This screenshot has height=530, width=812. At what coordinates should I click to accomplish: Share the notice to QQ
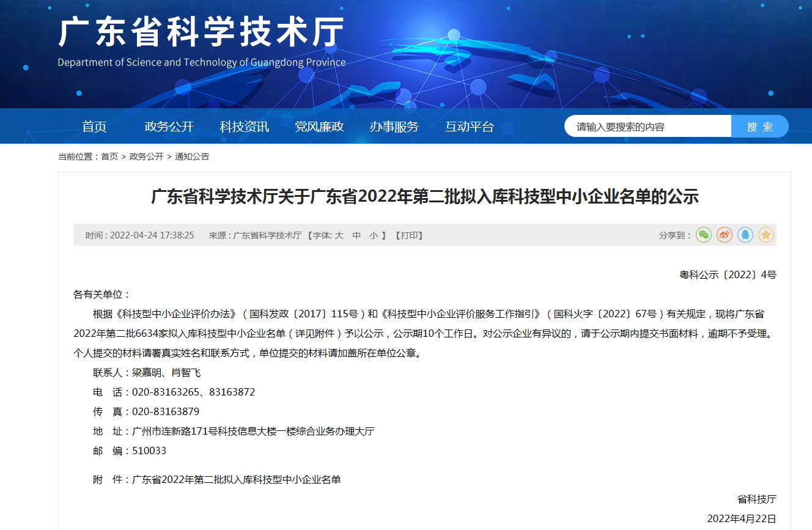click(x=745, y=235)
